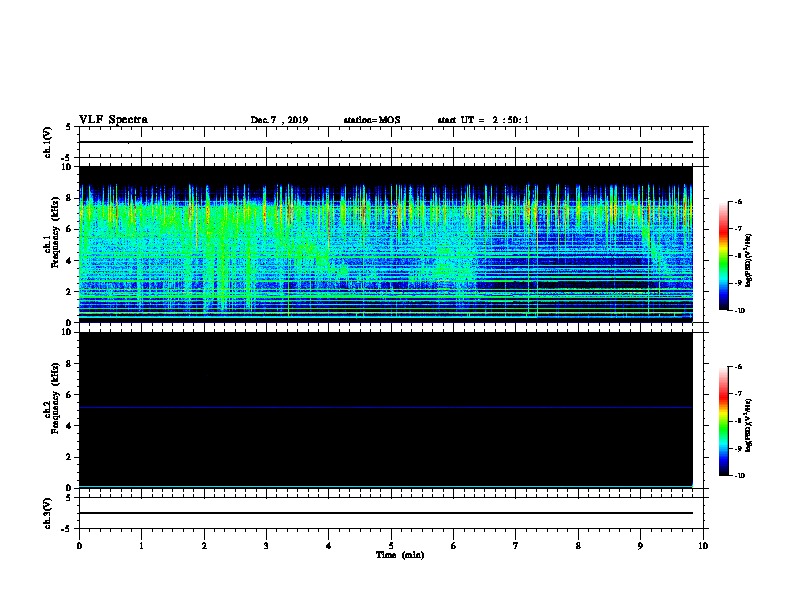This screenshot has height=612, width=792.
Task: Click the time axis tick label "6"
Action: click(x=453, y=546)
